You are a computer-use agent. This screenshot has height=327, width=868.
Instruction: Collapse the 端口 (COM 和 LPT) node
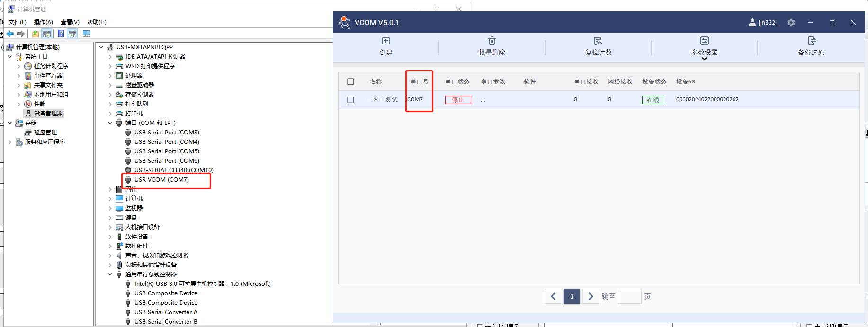tap(110, 123)
